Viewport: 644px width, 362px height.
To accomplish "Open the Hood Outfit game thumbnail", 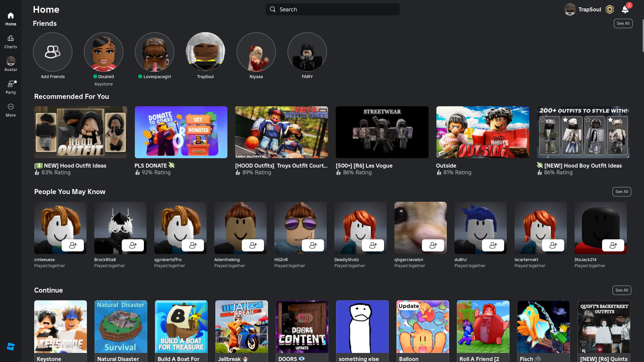I will 80,132.
